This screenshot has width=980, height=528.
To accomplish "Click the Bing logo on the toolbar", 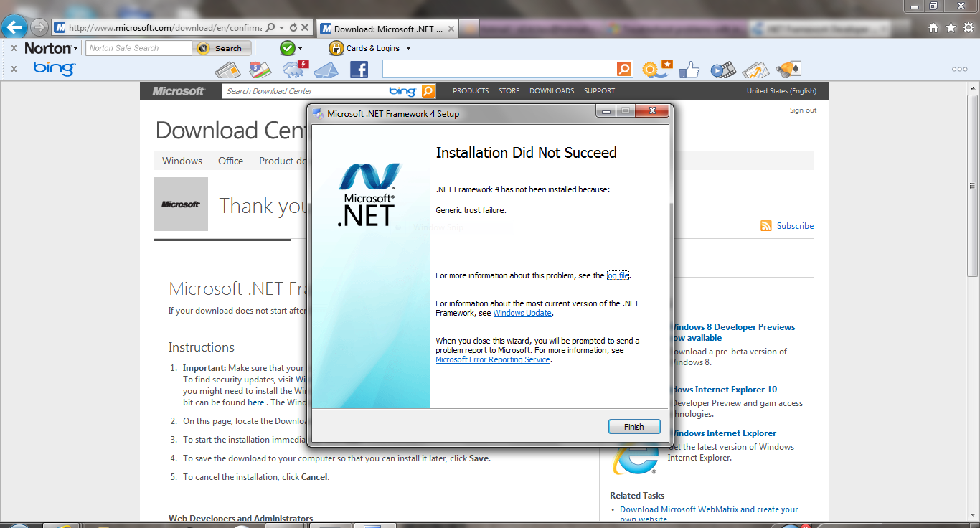I will tap(54, 69).
